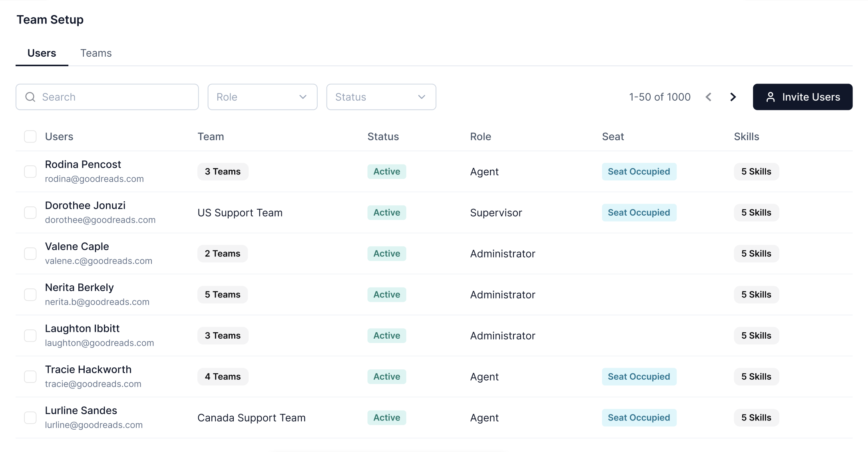
Task: Select the checkbox for Rodina Pencost
Action: tap(30, 172)
